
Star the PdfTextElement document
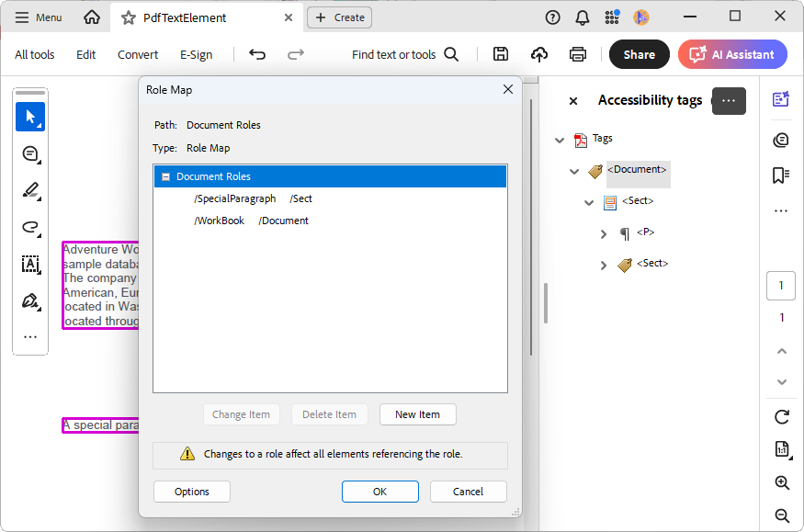point(129,18)
